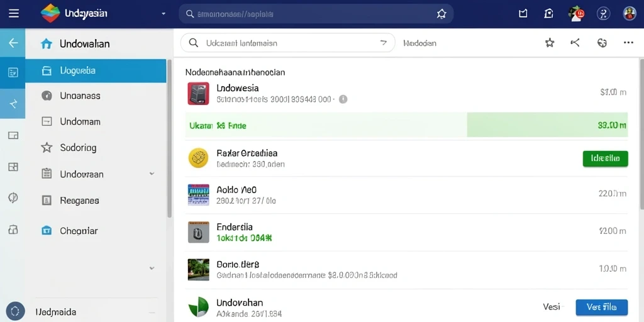
Task: Click the green Ukarar progress bar
Action: point(406,125)
